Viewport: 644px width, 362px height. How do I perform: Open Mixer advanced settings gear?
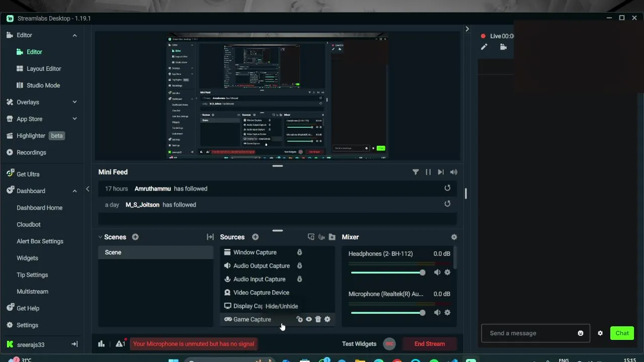coord(454,237)
